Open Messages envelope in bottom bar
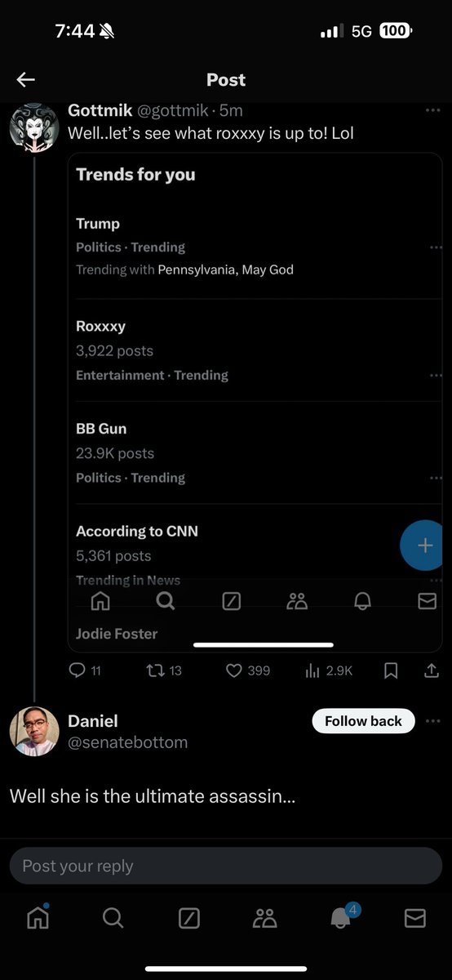452x980 pixels. (415, 919)
